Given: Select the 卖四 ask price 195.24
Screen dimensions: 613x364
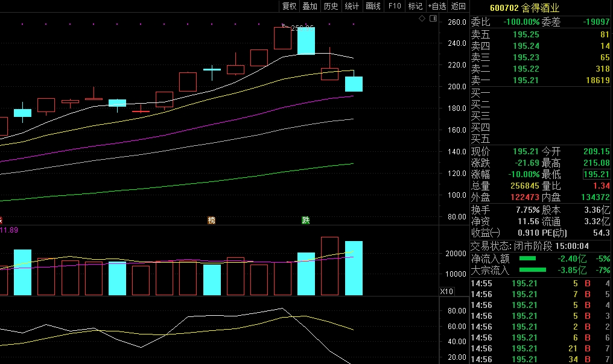Looking at the screenshot, I should point(526,46).
